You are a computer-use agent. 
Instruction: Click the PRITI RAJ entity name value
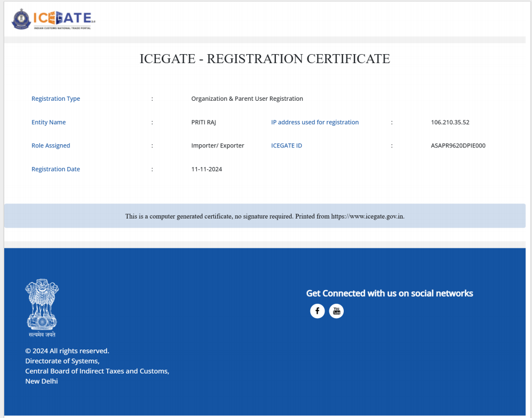pyautogui.click(x=204, y=122)
